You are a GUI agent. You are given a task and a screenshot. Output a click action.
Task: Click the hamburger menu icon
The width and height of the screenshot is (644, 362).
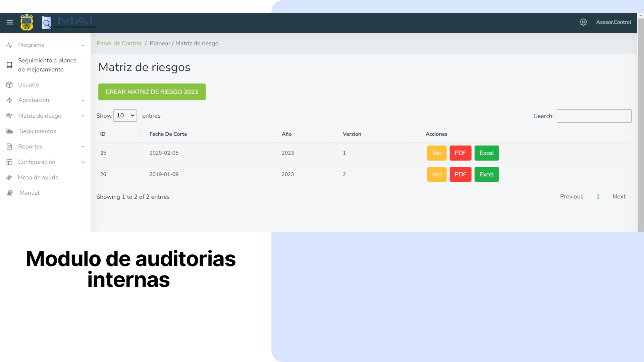[10, 22]
